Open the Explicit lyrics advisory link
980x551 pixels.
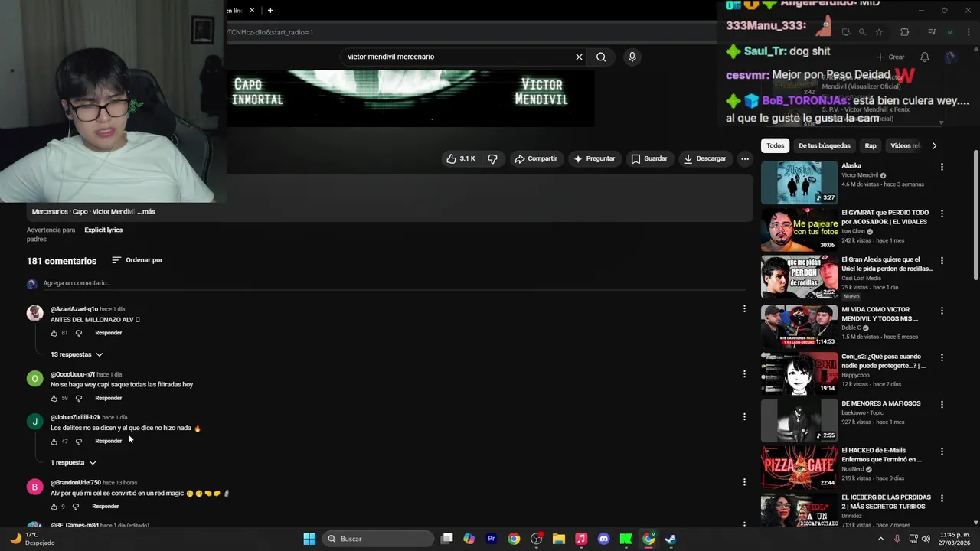pyautogui.click(x=103, y=230)
